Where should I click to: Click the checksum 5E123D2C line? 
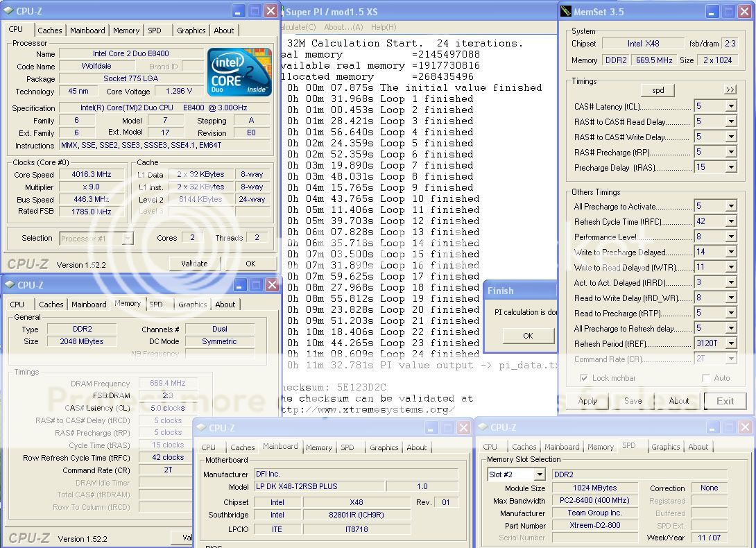pos(334,387)
